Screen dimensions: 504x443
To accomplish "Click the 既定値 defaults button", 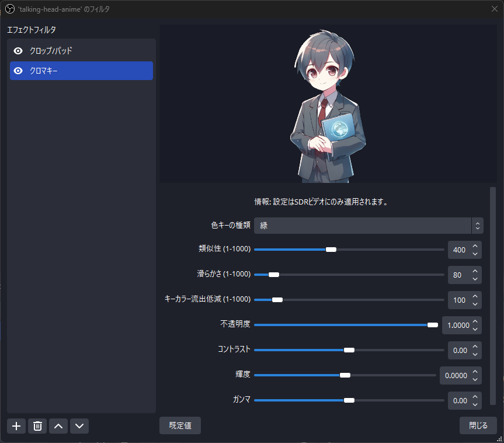I will (x=180, y=425).
